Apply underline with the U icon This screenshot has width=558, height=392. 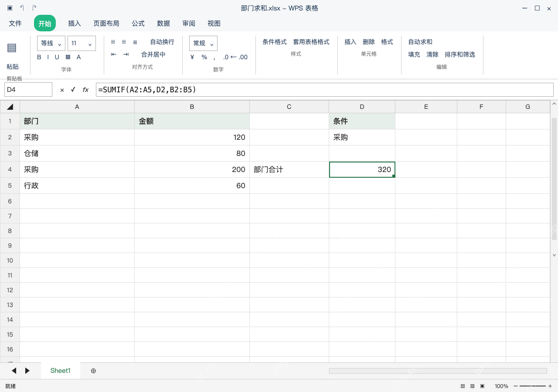click(57, 57)
